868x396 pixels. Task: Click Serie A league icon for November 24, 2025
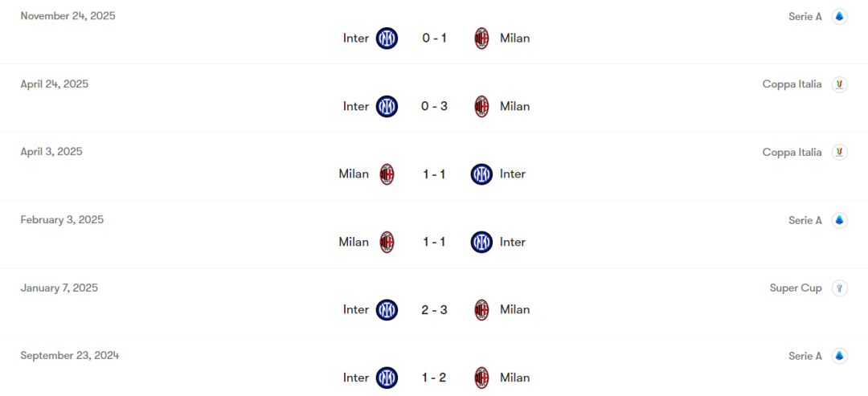coord(839,16)
